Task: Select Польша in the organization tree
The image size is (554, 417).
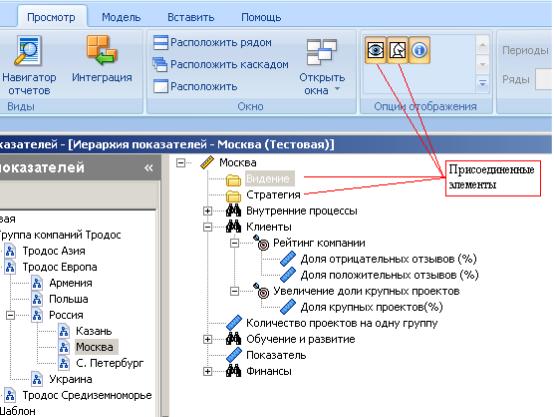Action: pos(69,299)
